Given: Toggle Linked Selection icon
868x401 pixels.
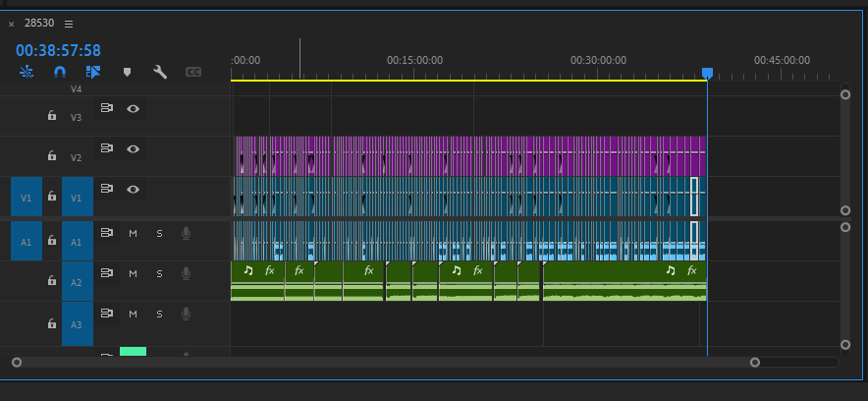Looking at the screenshot, I should (x=93, y=72).
